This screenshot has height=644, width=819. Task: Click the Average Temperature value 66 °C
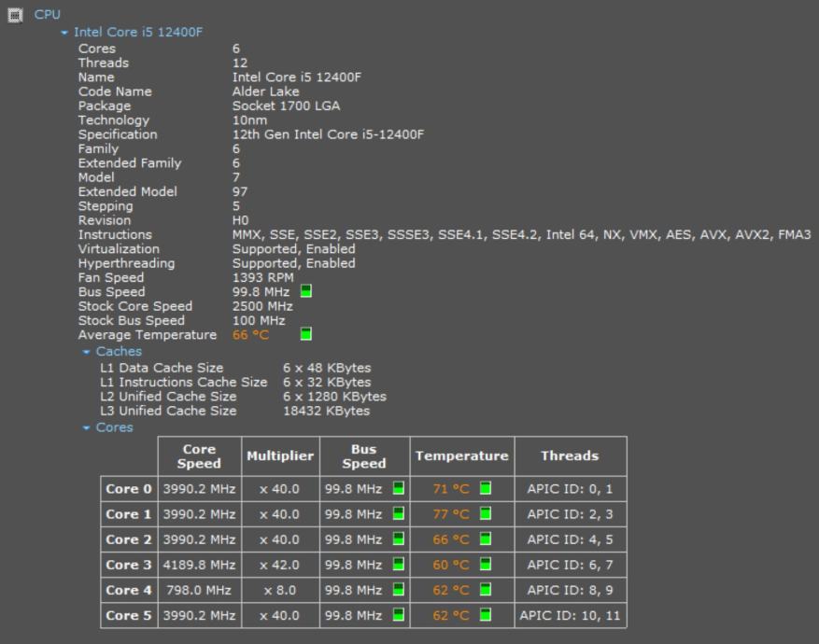(x=250, y=335)
